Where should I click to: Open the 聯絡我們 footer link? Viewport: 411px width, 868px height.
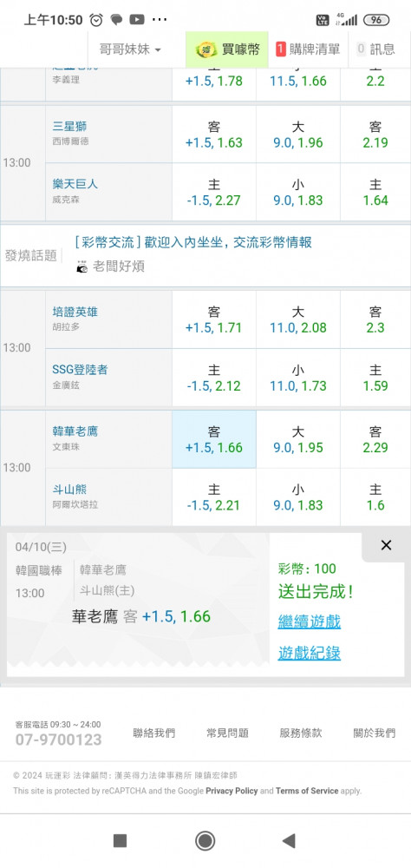(153, 733)
